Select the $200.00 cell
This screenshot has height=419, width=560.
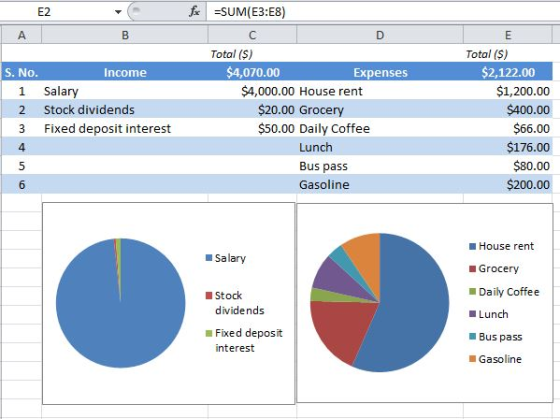coord(508,184)
